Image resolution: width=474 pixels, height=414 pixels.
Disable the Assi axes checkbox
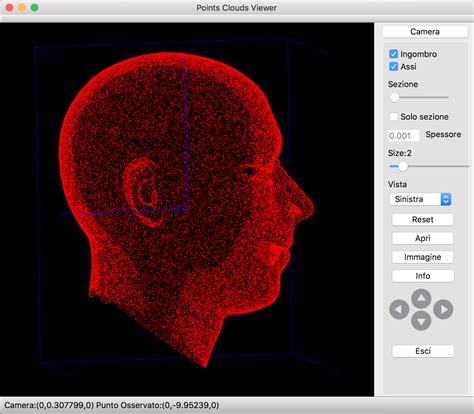[394, 66]
